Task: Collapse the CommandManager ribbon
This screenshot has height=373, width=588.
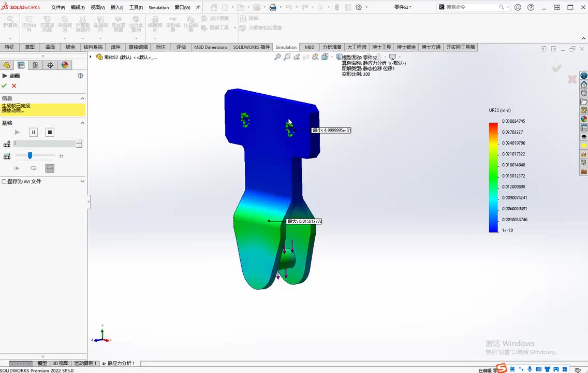Action: click(583, 38)
